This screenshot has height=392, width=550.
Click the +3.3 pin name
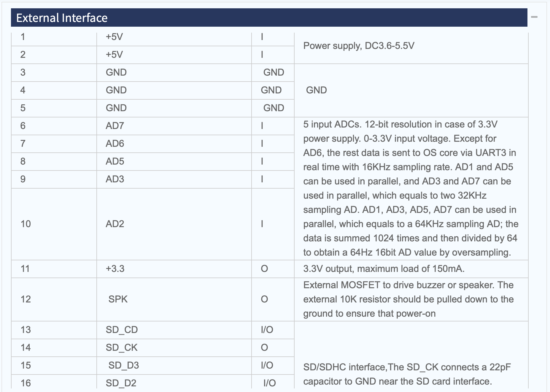(x=115, y=269)
